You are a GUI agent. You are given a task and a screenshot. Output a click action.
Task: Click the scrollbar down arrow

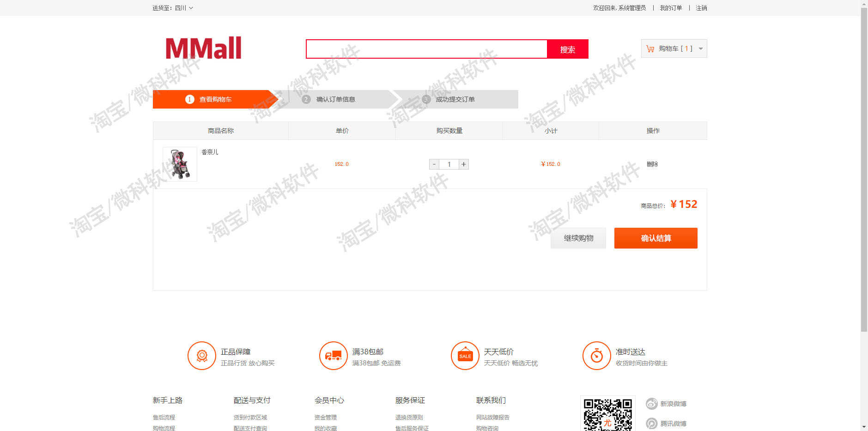pyautogui.click(x=864, y=427)
